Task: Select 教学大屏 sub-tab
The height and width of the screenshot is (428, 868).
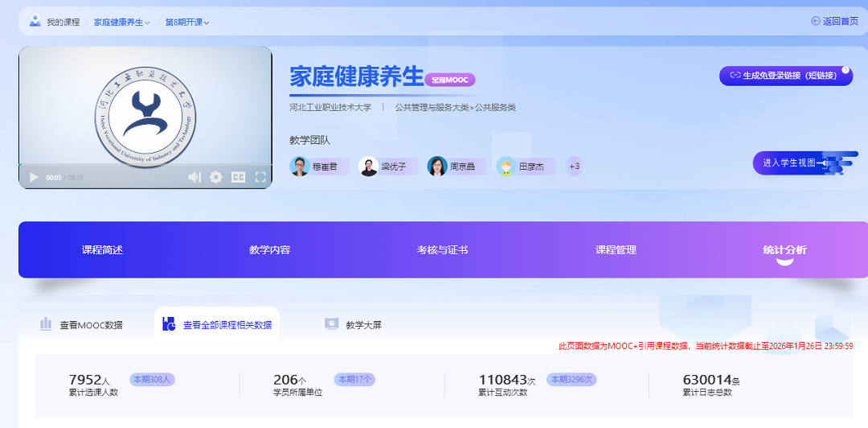Action: point(353,325)
